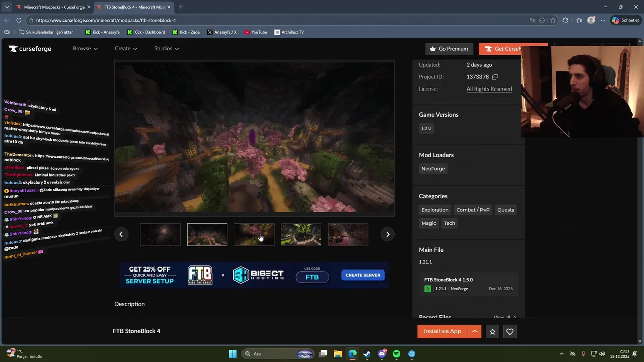Select game version 1.21.1 tag

[x=426, y=128]
